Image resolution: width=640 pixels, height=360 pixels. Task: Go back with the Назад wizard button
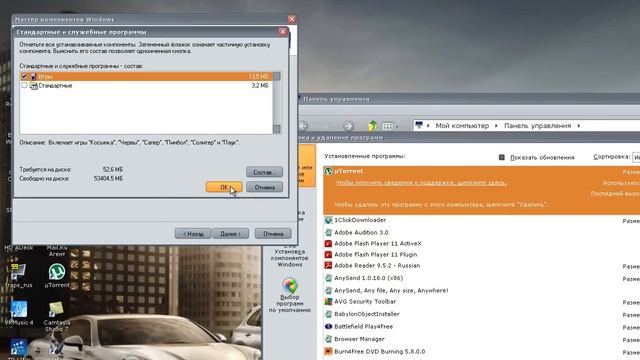(x=193, y=233)
